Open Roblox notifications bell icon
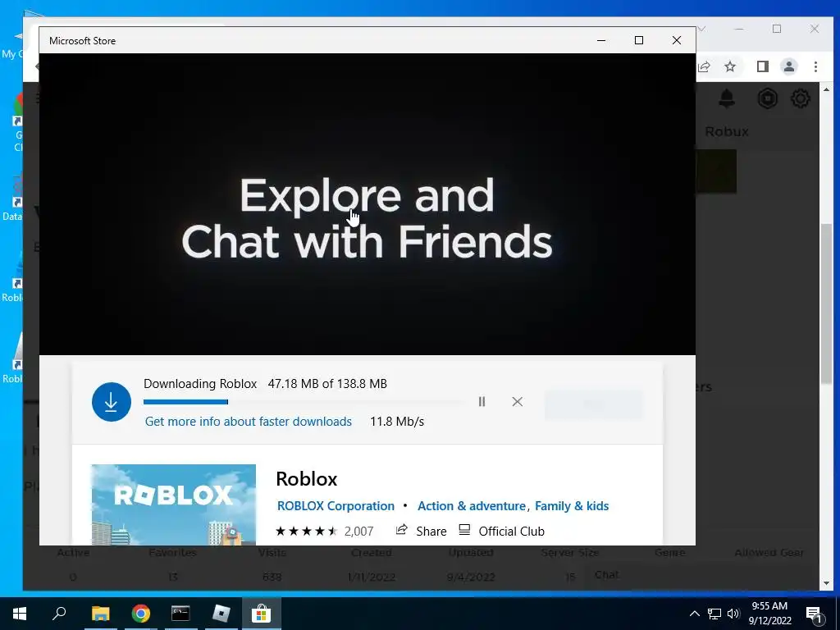Screen dimensions: 840x630 727,98
